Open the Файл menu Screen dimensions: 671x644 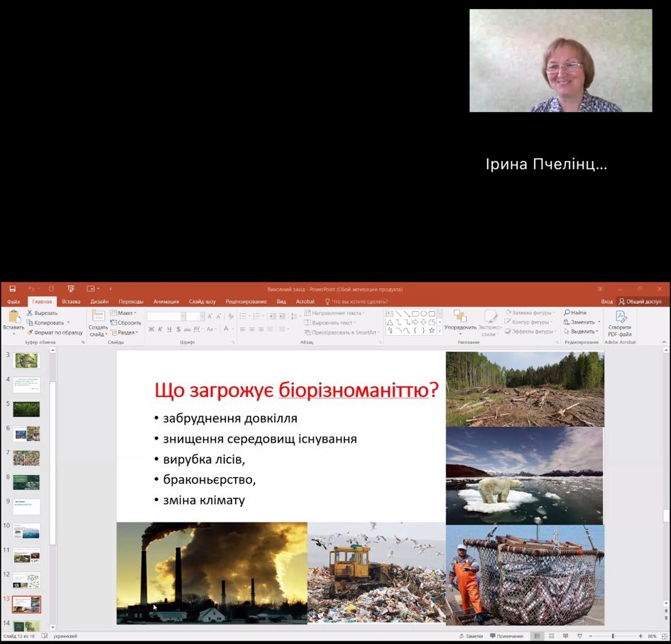click(x=13, y=301)
